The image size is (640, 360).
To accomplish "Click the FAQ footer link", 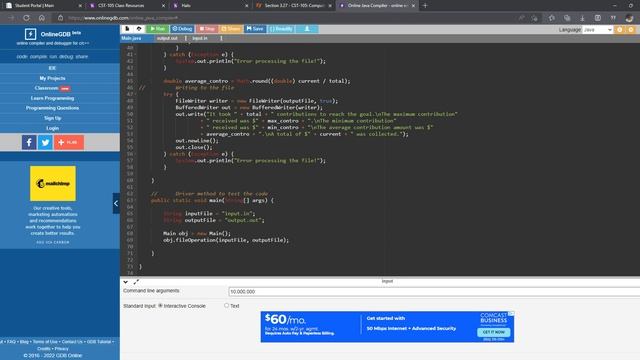I will tap(11, 342).
